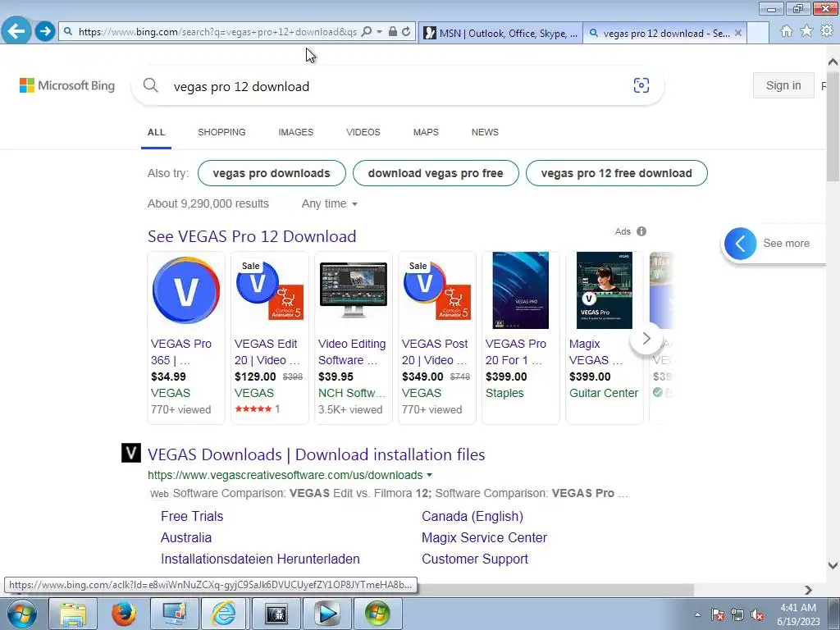840x630 pixels.
Task: Click the See more blue arrow button
Action: (x=741, y=243)
